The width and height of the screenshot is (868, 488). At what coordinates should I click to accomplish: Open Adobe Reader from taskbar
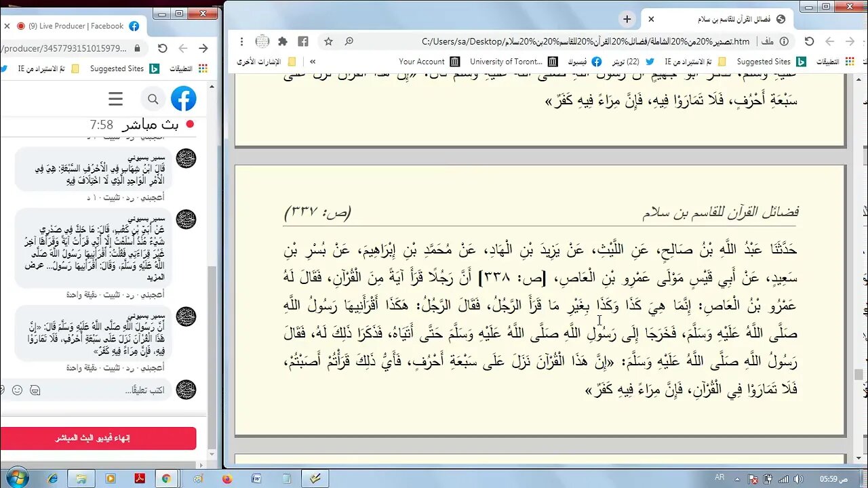[x=138, y=479]
